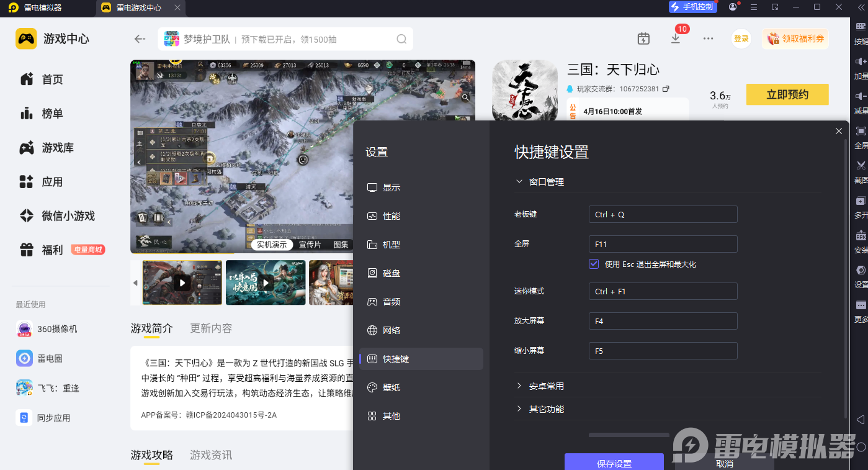Toggle 使用 Esc 退出全屏和最大化 checkbox

(594, 264)
